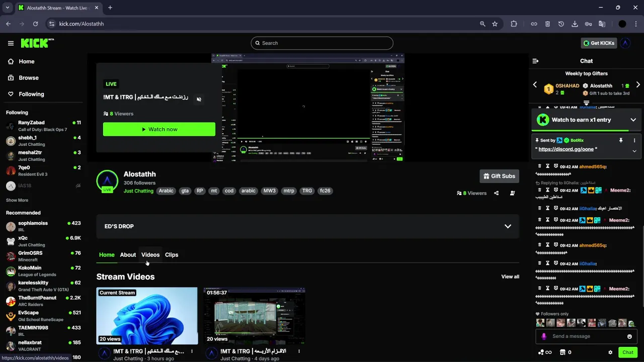Unmute the stream preview
Viewport: 644px width, 362px height.
(x=199, y=100)
